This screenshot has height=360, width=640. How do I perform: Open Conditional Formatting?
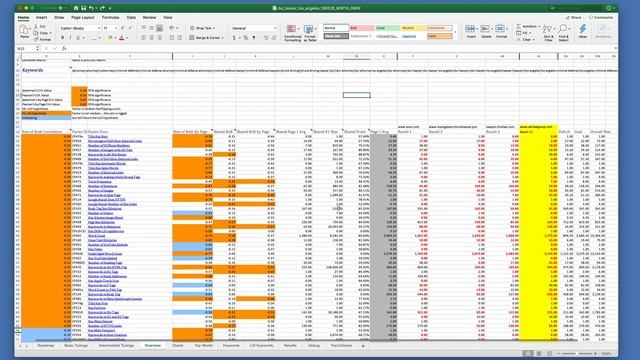pyautogui.click(x=292, y=33)
